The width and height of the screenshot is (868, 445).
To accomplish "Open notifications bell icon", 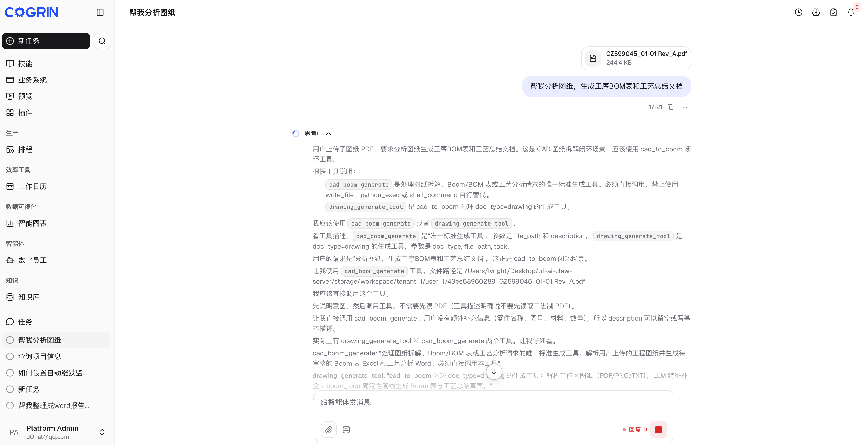I will [851, 13].
